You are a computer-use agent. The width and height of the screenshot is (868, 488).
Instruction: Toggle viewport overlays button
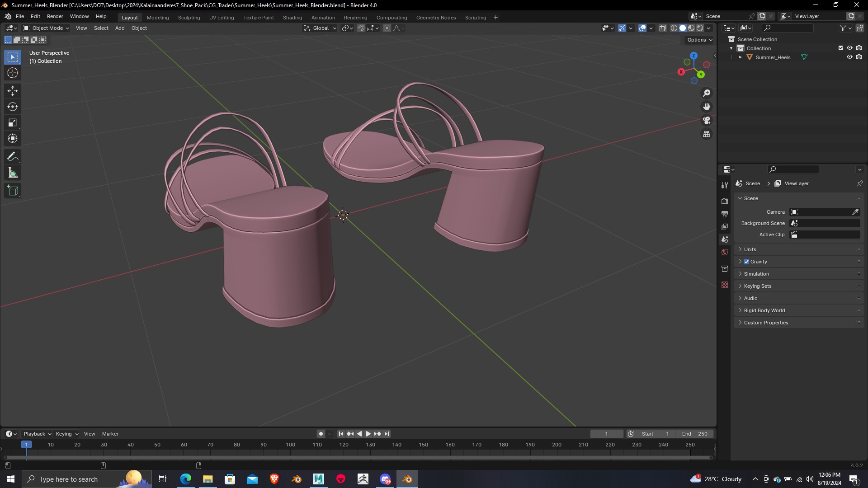pos(642,28)
